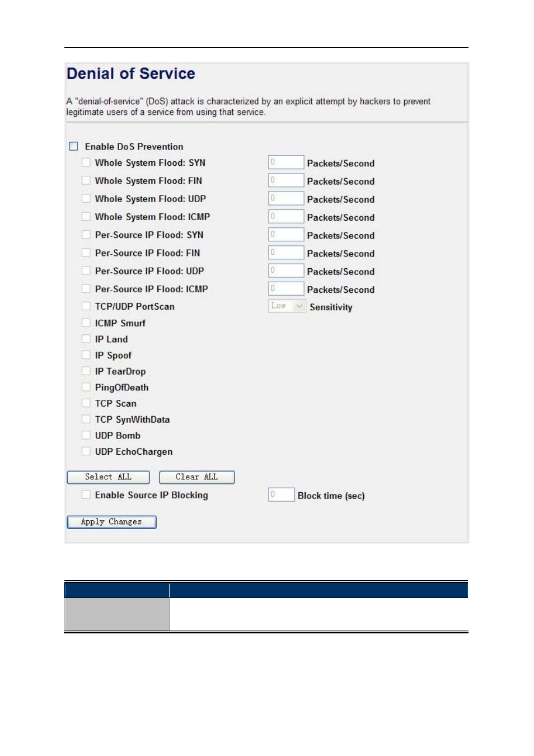Enable the UDP Bomb checkbox

(x=86, y=435)
